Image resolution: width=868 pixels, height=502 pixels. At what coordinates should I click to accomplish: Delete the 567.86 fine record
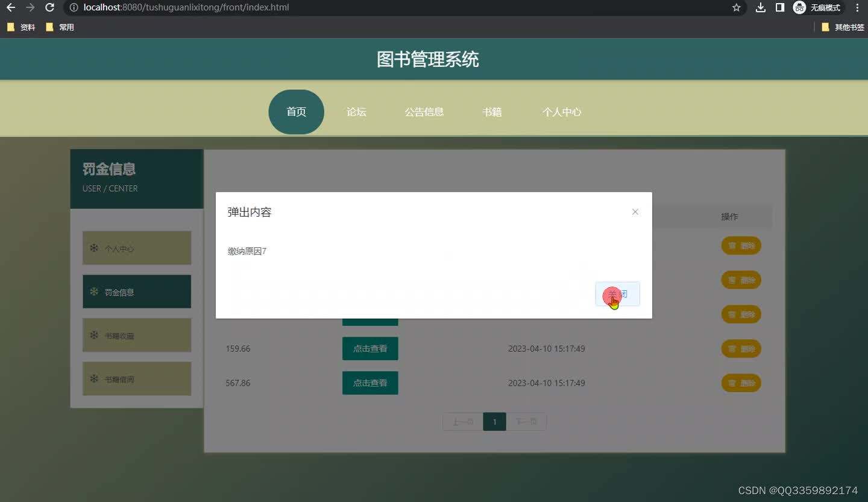[x=741, y=383]
